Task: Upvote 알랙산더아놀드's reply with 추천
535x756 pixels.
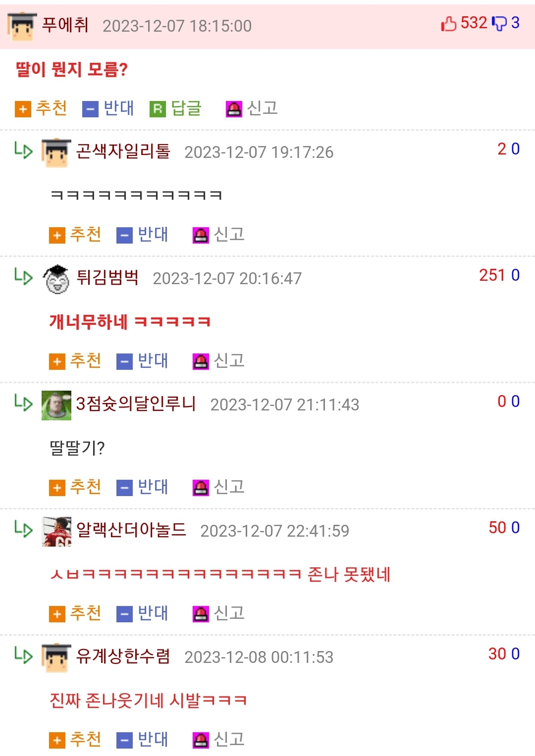Action: pos(75,613)
